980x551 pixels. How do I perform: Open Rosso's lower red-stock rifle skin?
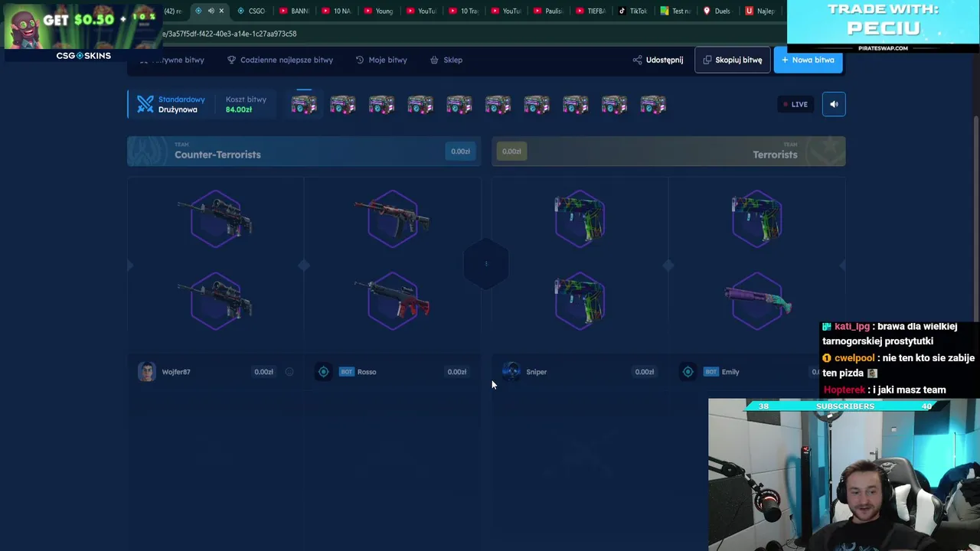click(x=392, y=301)
